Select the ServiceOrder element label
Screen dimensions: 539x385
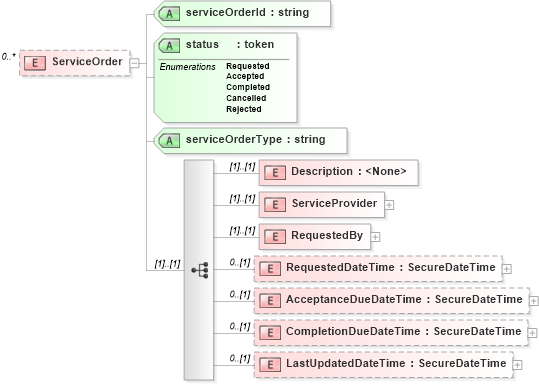(x=87, y=62)
